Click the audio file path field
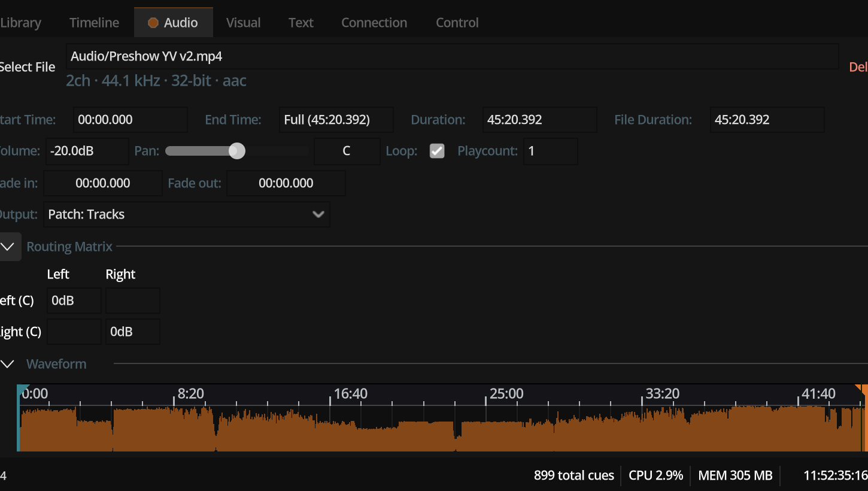868x491 pixels. tap(452, 56)
